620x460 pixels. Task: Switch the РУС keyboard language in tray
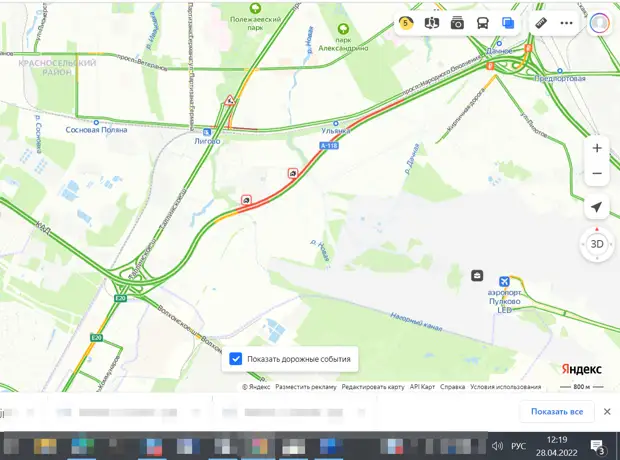coord(518,446)
